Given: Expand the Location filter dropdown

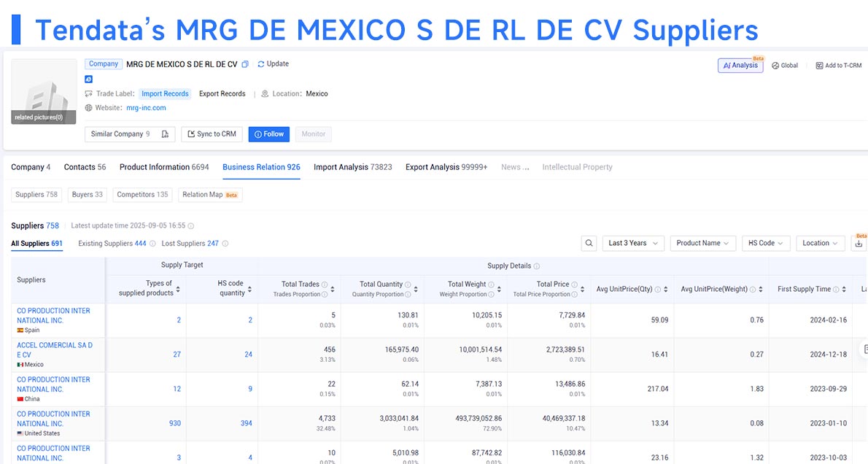Looking at the screenshot, I should [x=820, y=243].
